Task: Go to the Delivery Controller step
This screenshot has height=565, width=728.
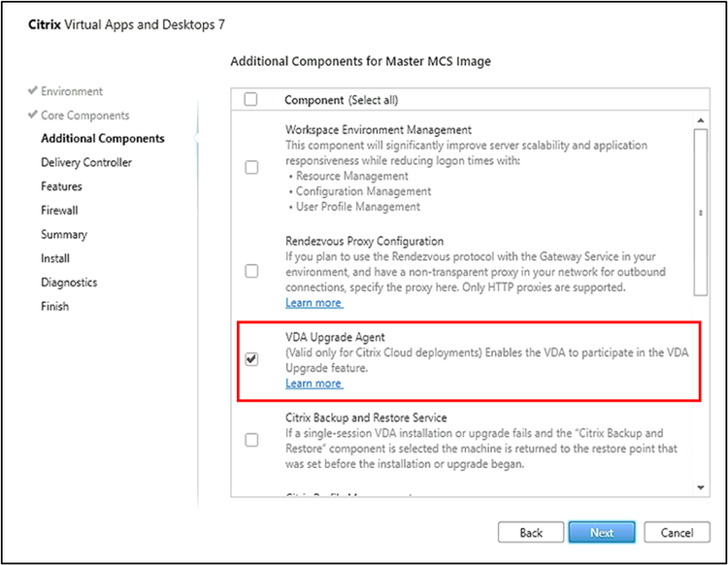Action: pos(86,162)
